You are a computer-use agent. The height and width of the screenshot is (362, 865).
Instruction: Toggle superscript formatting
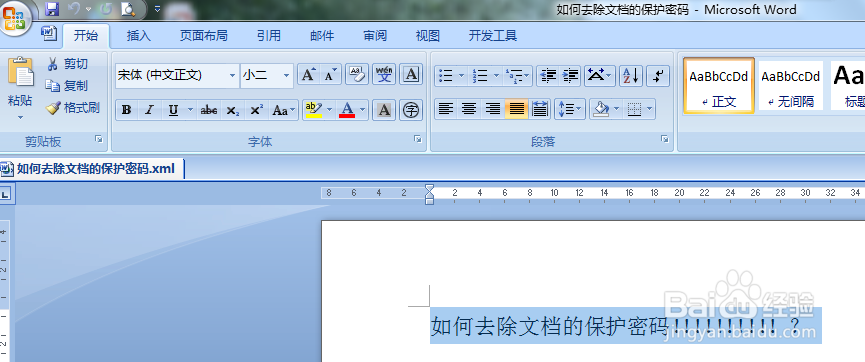[x=256, y=110]
